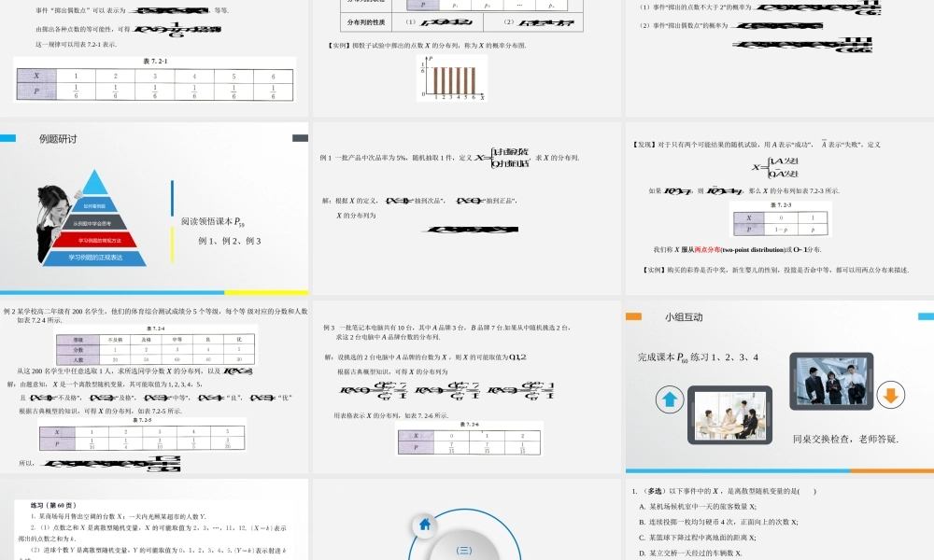
Task: Click the tablet photo showing the meeting
Action: tap(730, 416)
